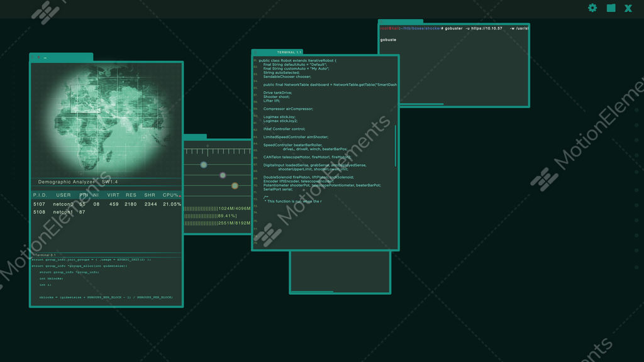Image resolution: width=644 pixels, height=362 pixels.
Task: Click the 1024M/4096M memory bar
Action: pyautogui.click(x=217, y=209)
